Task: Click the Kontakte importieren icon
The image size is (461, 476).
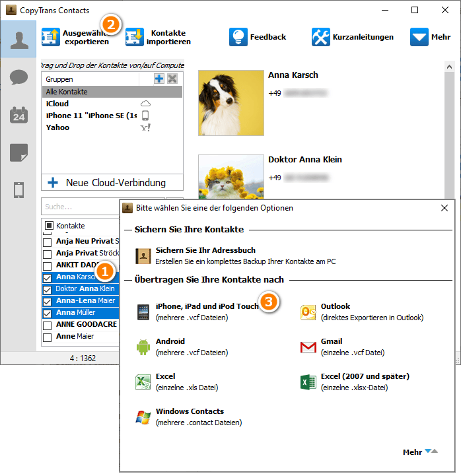Action: 134,37
